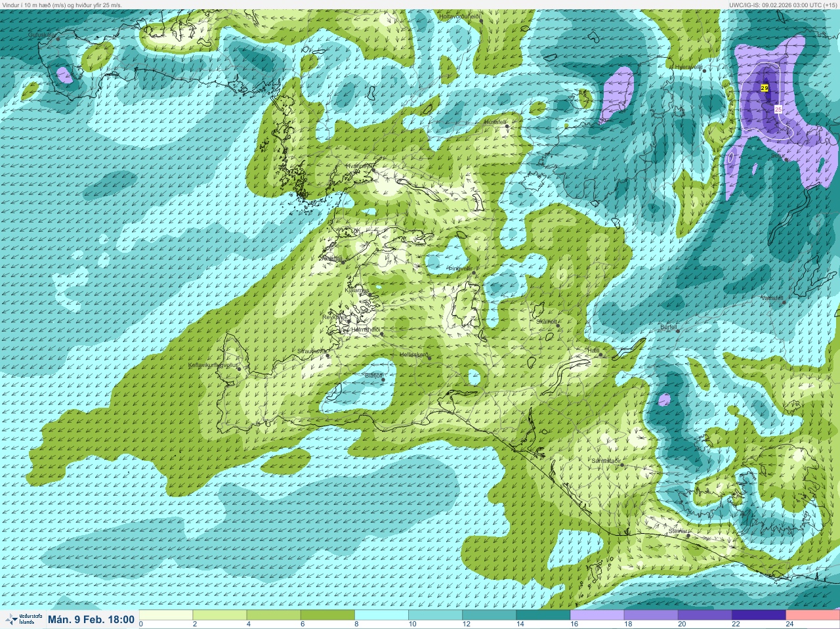
Task: Select the 10–12 m/s legend swatch
Action: 436,615
